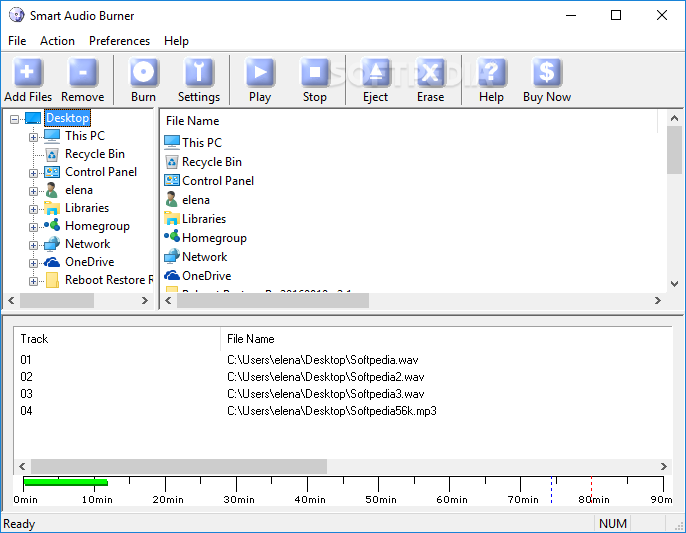The height and width of the screenshot is (533, 686).
Task: Click track list horizontal scroll right arrow
Action: [664, 466]
